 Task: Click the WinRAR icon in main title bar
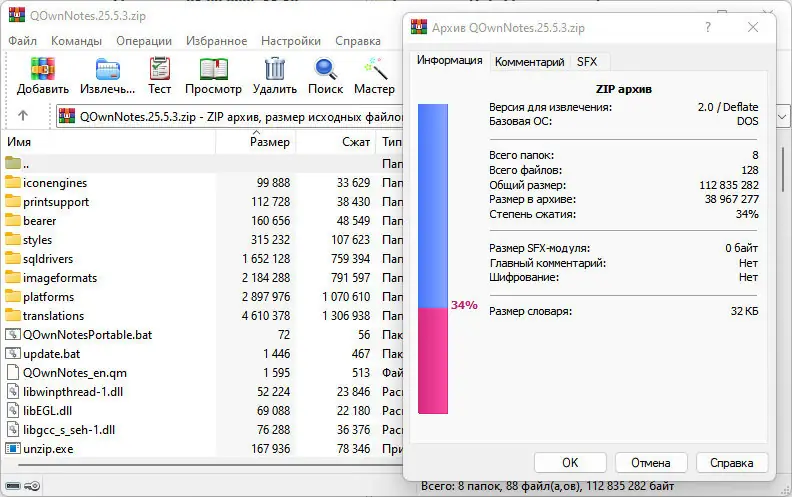[17, 14]
